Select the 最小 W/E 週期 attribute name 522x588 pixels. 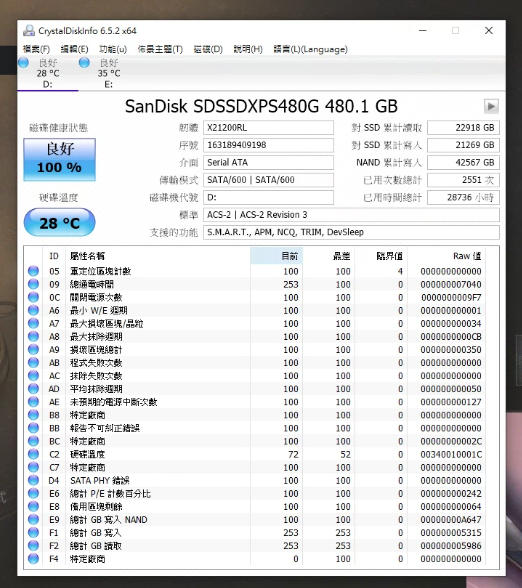(99, 310)
